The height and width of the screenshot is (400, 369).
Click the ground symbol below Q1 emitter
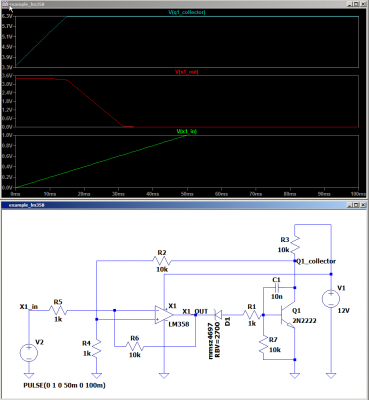295,376
